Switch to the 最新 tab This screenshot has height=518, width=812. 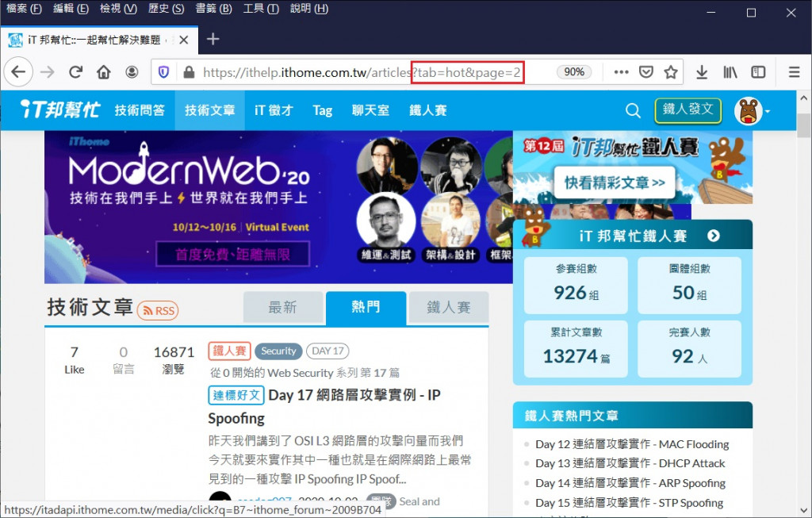pyautogui.click(x=283, y=307)
